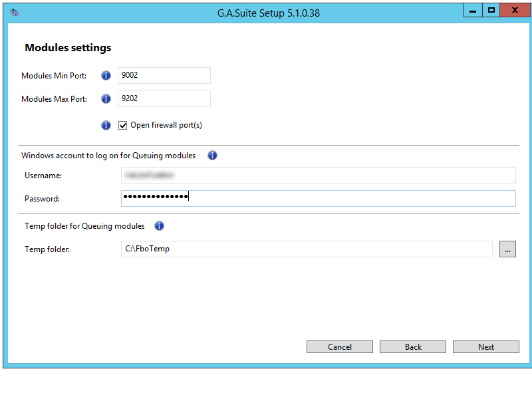Click the 'Modules Max Port:' label
The image size is (532, 399).
pyautogui.click(x=55, y=99)
